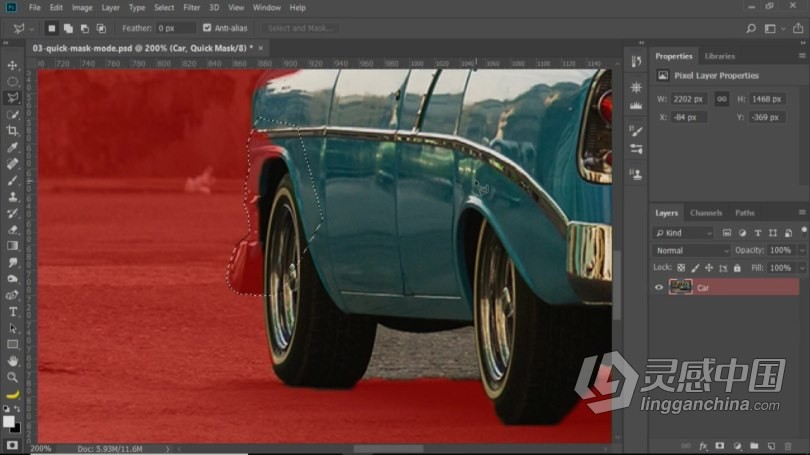Create a new layer group
This screenshot has height=455, width=810.
point(754,446)
